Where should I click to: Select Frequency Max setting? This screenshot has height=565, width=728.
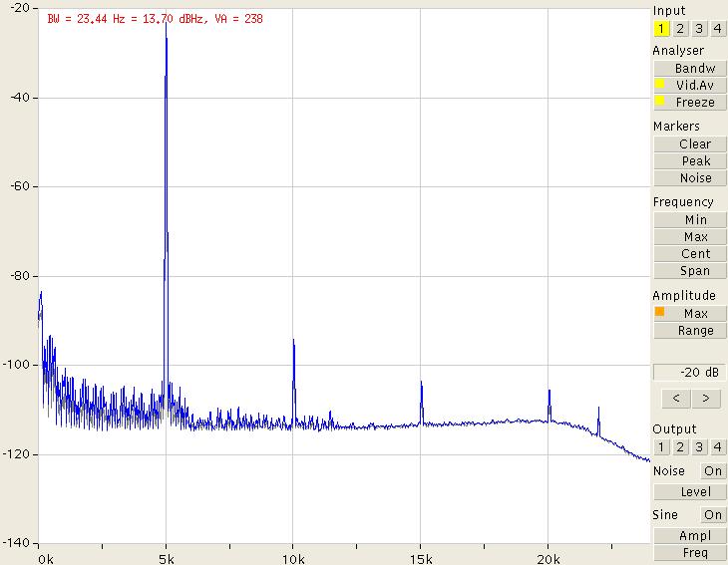[x=690, y=237]
